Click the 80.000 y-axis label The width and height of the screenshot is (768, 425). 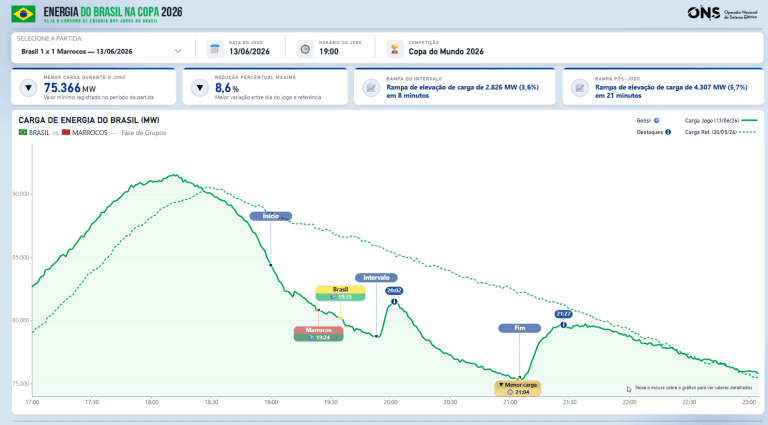(x=21, y=321)
